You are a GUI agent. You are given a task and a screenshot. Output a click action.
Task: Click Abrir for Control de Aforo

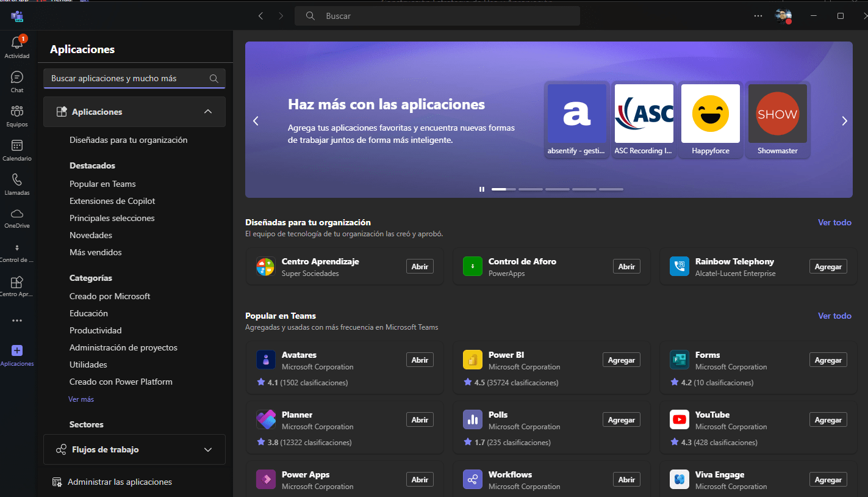tap(626, 267)
